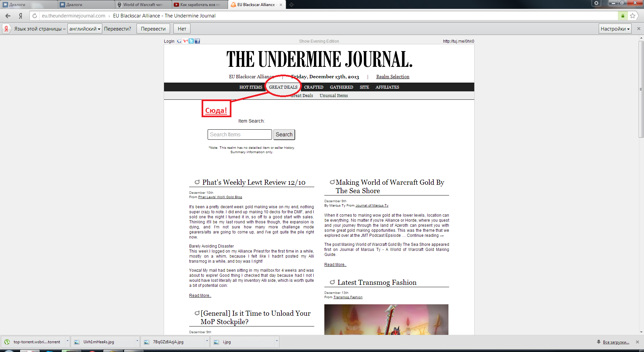Reload the page with refresh icon
644x352 pixels.
tap(35, 16)
